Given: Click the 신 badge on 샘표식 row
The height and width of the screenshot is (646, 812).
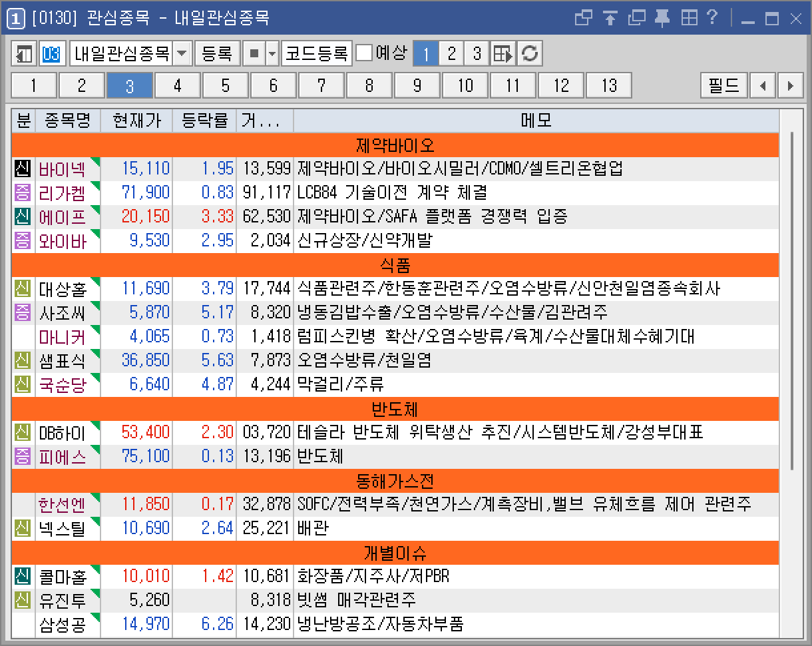Looking at the screenshot, I should coord(23,360).
